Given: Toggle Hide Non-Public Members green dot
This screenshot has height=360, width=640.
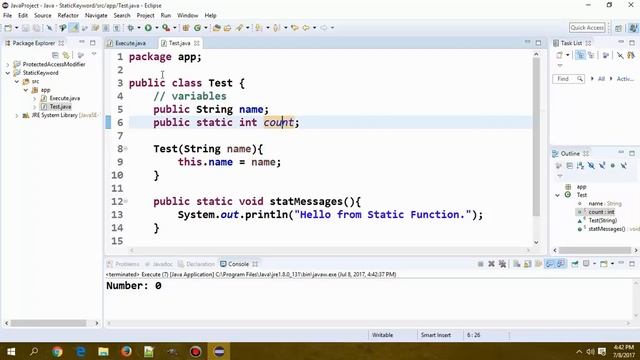Looking at the screenshot, I should pyautogui.click(x=613, y=165).
